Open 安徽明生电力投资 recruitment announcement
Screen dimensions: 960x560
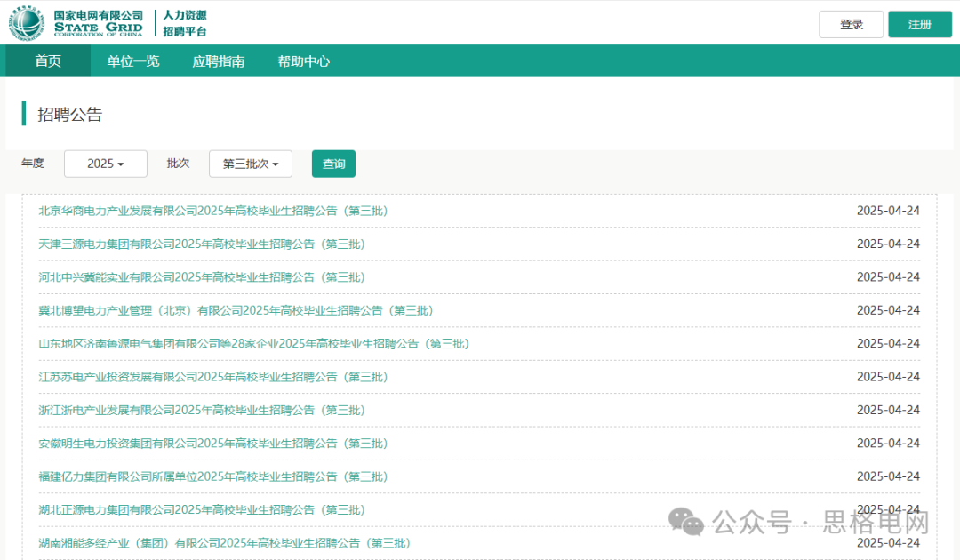pos(213,444)
